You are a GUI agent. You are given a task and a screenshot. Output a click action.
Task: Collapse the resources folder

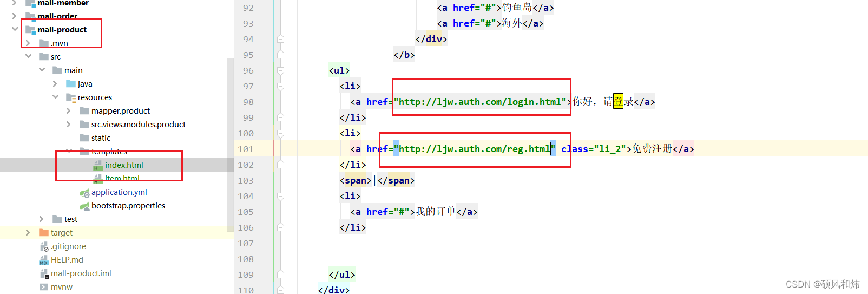55,97
